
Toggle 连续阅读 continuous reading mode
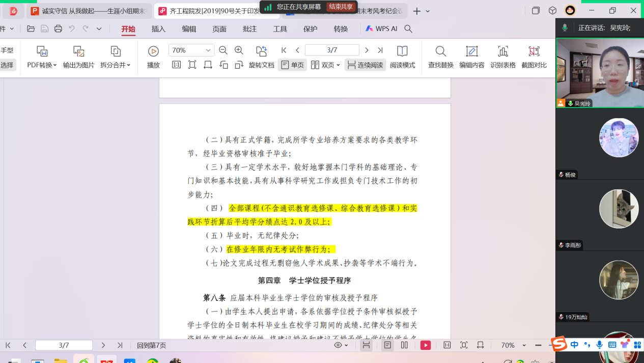pyautogui.click(x=365, y=65)
